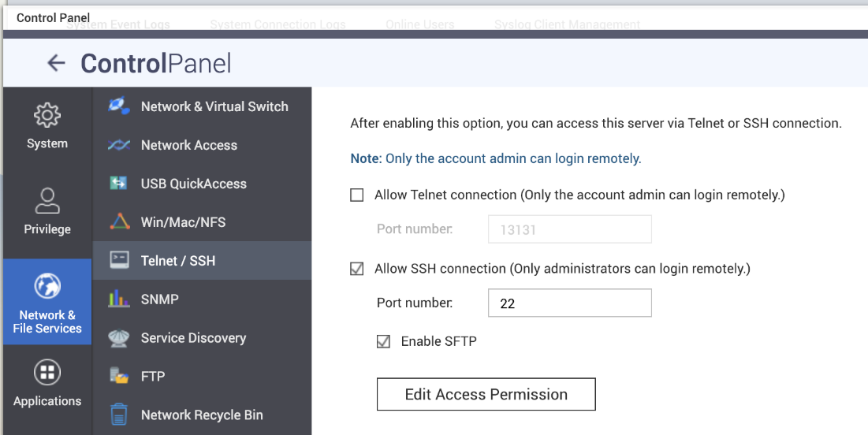Toggle the Enable SFTP checkbox
The width and height of the screenshot is (868, 435).
click(x=384, y=341)
